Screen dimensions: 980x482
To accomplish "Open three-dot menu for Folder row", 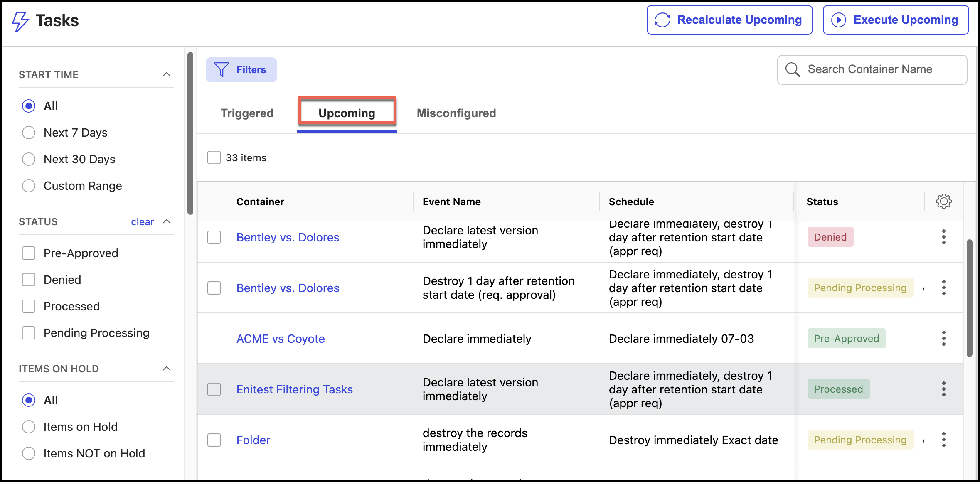I will 943,440.
